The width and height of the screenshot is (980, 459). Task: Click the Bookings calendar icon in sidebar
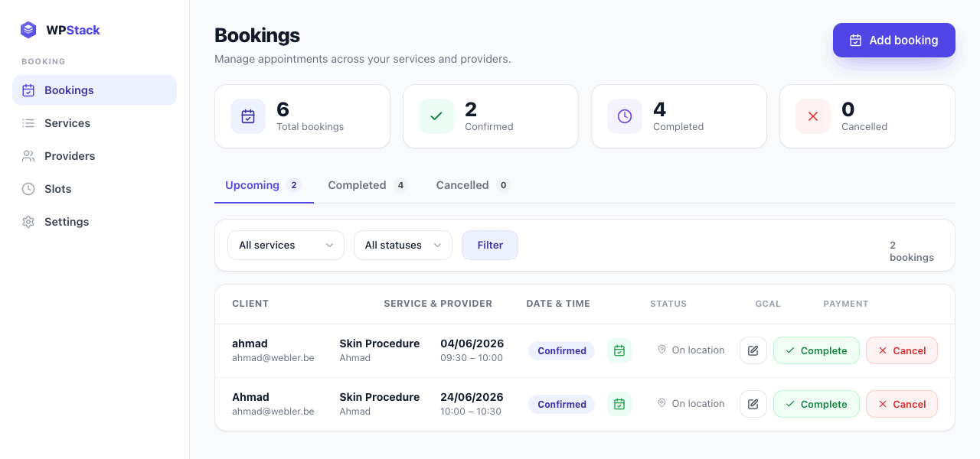click(28, 90)
